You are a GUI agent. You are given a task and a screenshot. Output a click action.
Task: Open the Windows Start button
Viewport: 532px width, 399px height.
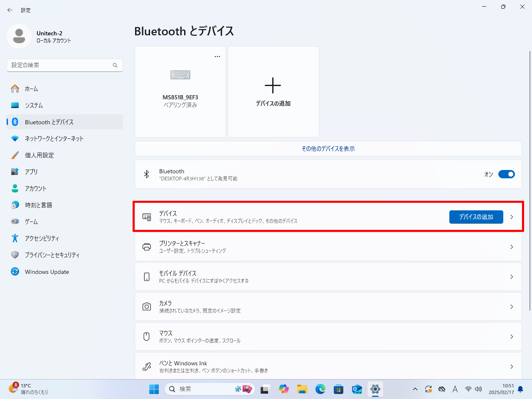154,389
